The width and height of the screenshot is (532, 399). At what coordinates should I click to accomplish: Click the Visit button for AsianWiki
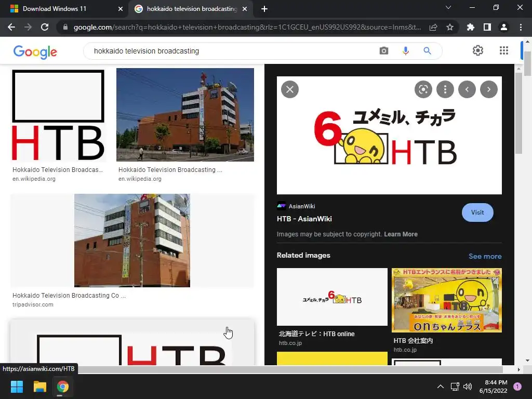click(477, 212)
